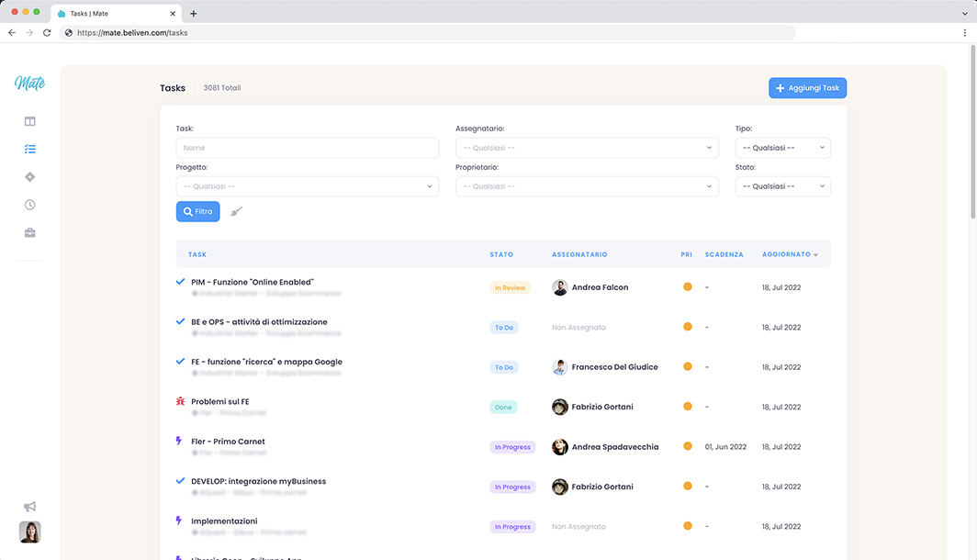Open task BE e OPS - attività di ottimizzazione

259,322
